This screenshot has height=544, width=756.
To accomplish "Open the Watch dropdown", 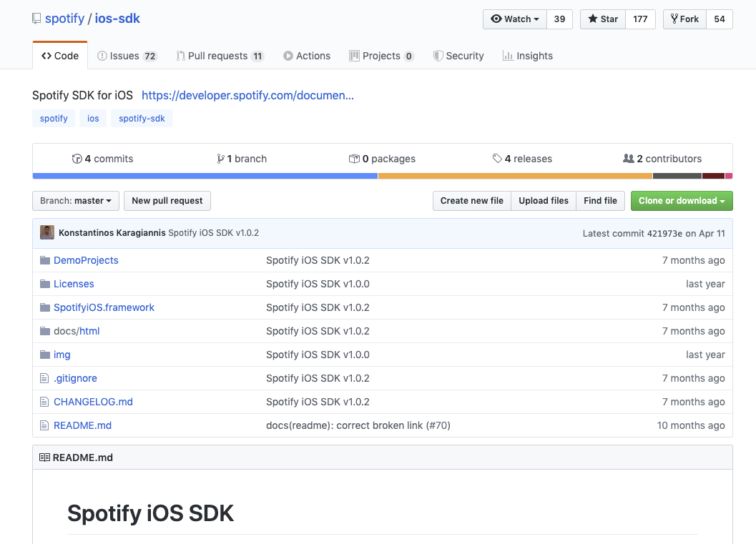I will (515, 19).
